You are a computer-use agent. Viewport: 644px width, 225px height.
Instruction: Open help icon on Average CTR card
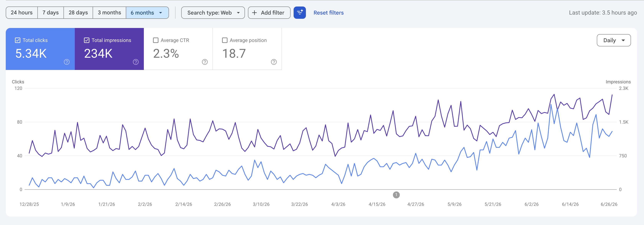pos(205,62)
